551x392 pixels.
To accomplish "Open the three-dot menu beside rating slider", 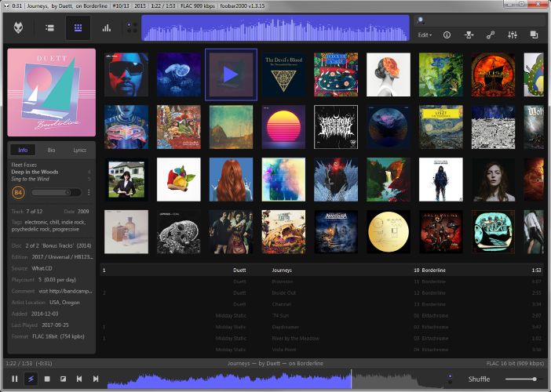I will pyautogui.click(x=89, y=192).
